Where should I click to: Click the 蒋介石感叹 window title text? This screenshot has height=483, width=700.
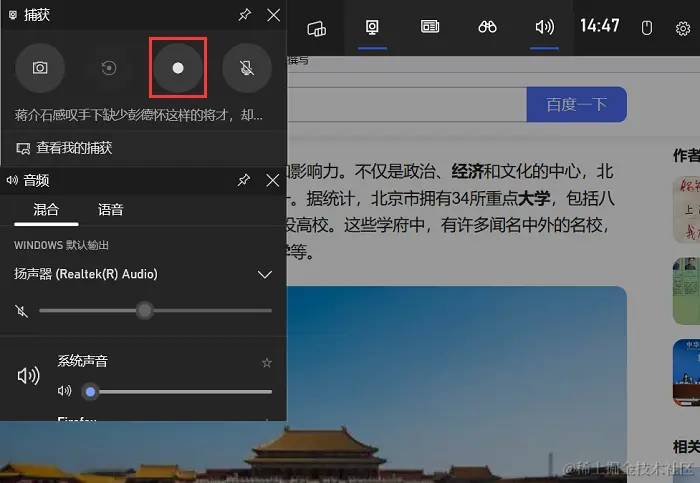pyautogui.click(x=138, y=115)
